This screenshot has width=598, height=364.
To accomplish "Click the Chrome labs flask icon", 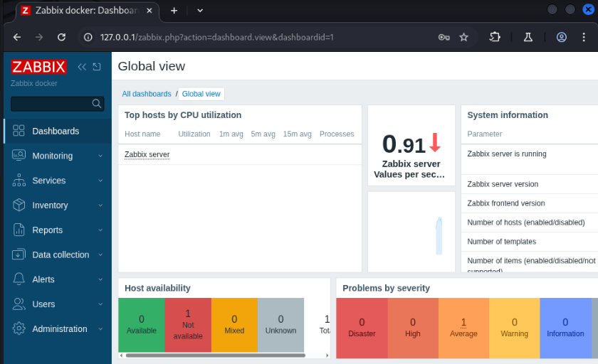I will tap(528, 37).
